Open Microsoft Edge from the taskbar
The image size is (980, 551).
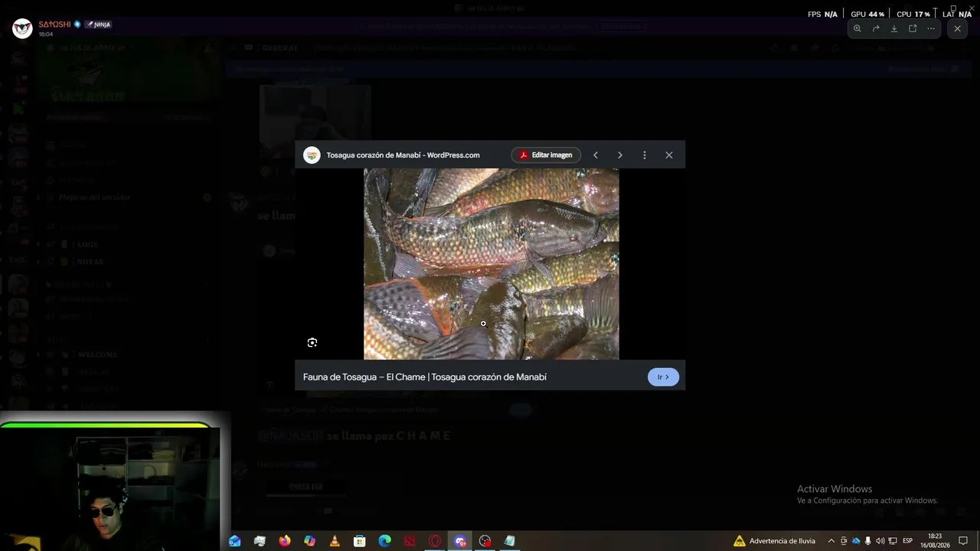[384, 541]
